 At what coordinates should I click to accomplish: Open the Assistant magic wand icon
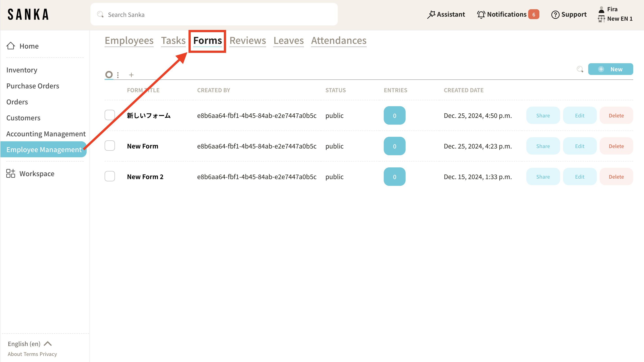tap(431, 14)
